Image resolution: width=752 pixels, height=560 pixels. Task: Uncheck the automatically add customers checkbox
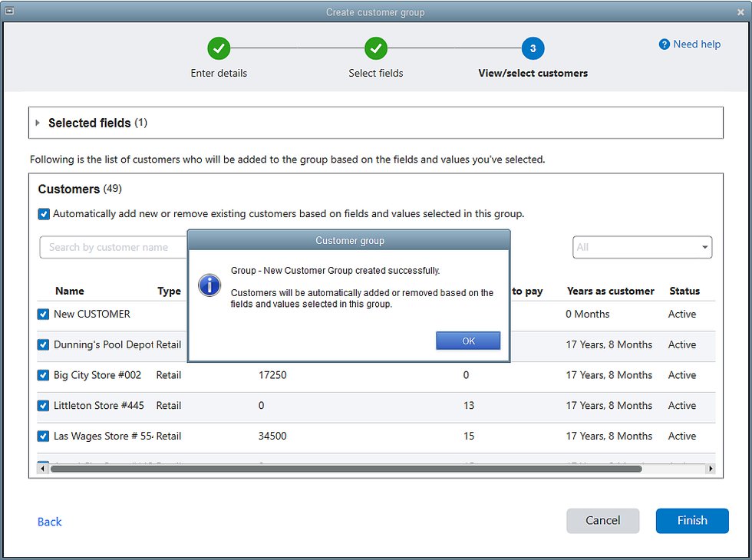[x=45, y=214]
